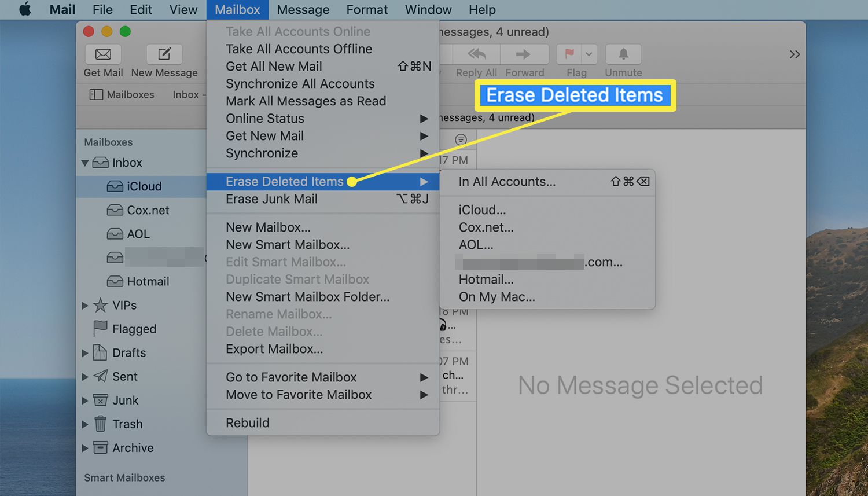The width and height of the screenshot is (868, 496).
Task: Show more toolbar items with double chevron
Action: click(x=795, y=54)
